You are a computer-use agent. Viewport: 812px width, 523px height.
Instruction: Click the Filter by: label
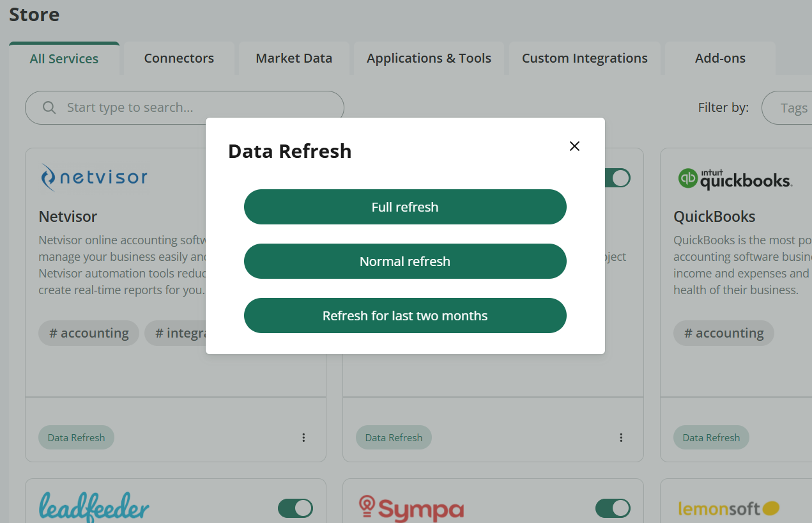(x=723, y=107)
